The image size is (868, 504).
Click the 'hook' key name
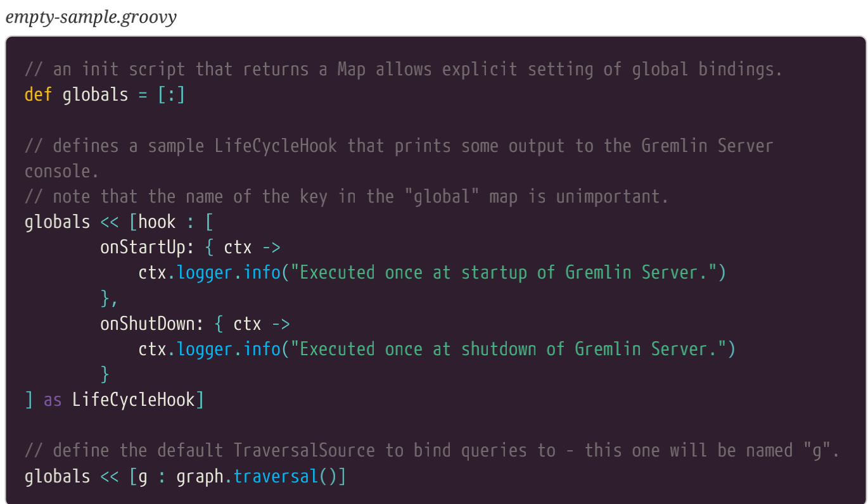156,222
